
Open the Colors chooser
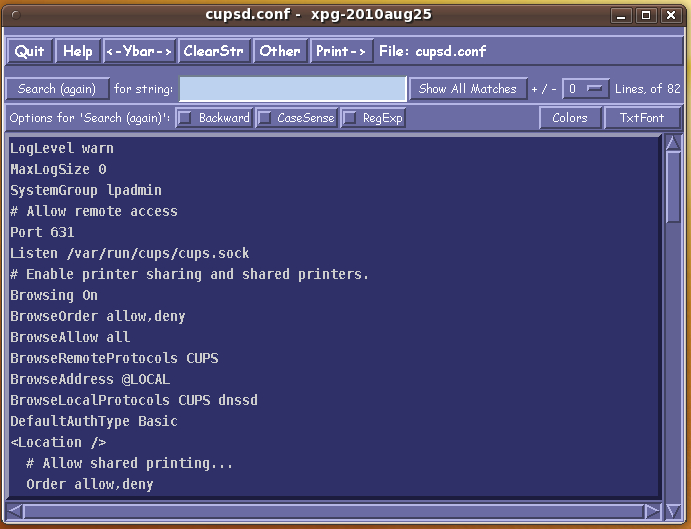pos(570,118)
